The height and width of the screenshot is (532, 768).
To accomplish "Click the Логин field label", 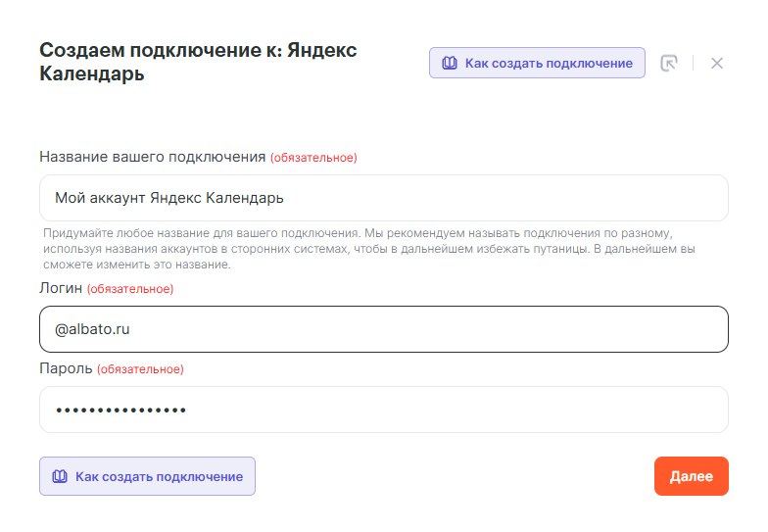I will [x=61, y=288].
